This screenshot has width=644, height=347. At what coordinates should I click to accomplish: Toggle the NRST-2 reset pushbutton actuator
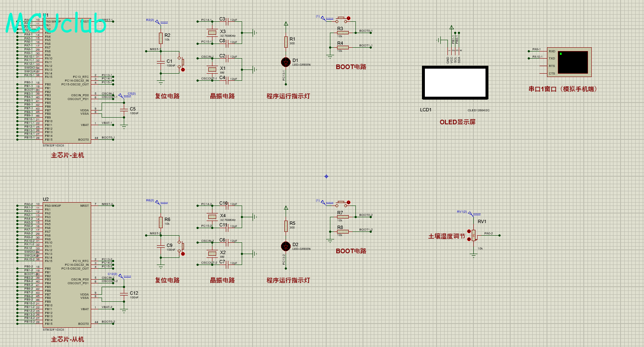click(x=183, y=254)
